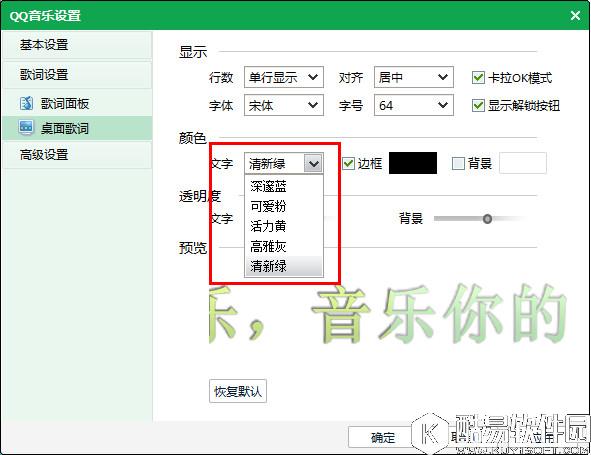The width and height of the screenshot is (591, 455).
Task: Click the black 边框 color swatch
Action: pyautogui.click(x=413, y=163)
